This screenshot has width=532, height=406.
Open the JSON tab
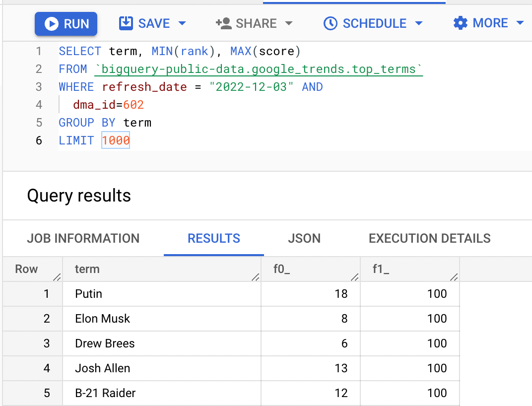[x=304, y=238]
